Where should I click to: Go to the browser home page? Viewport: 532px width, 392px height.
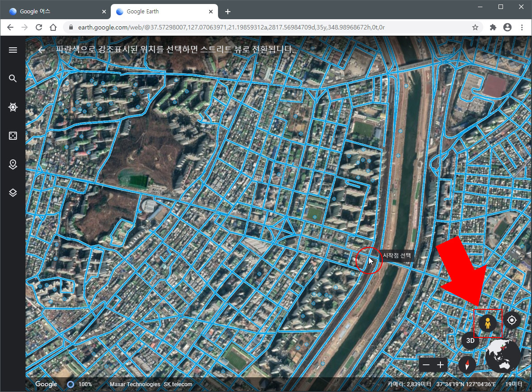[53, 27]
